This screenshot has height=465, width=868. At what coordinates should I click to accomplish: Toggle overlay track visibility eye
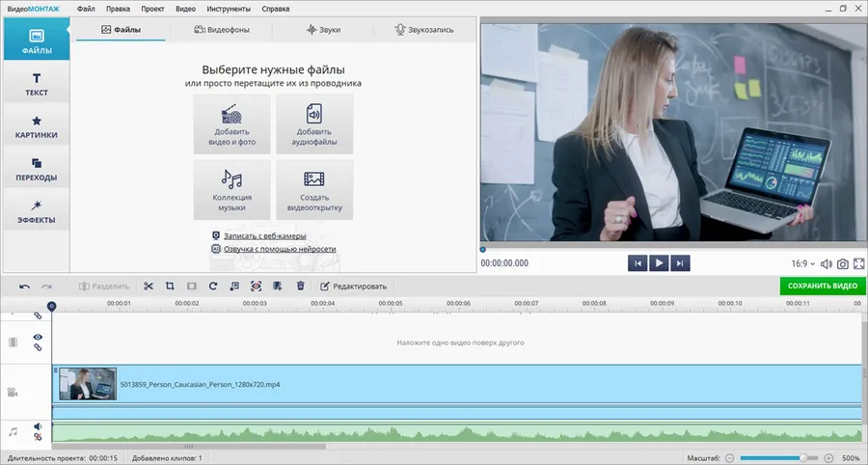[38, 337]
